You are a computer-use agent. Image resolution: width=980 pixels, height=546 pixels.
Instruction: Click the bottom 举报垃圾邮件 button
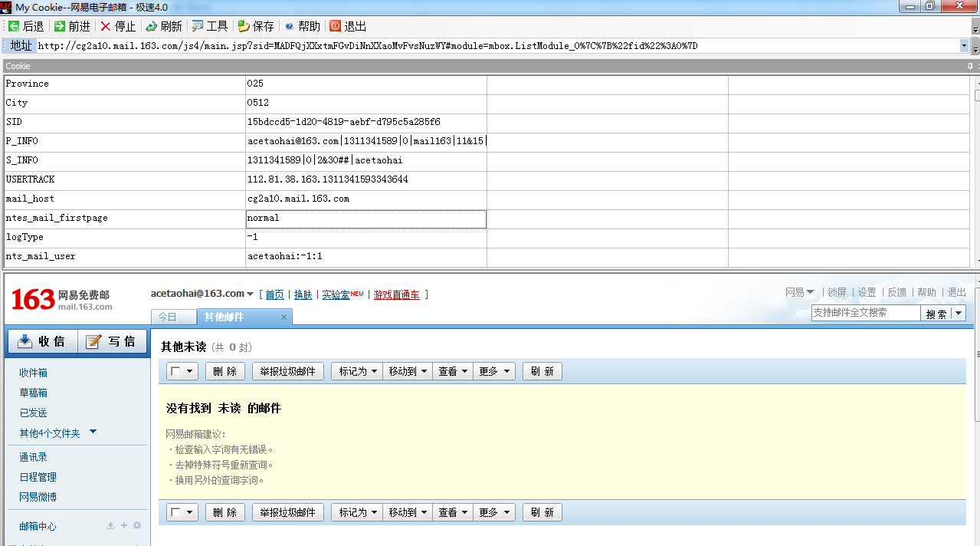pyautogui.click(x=288, y=512)
